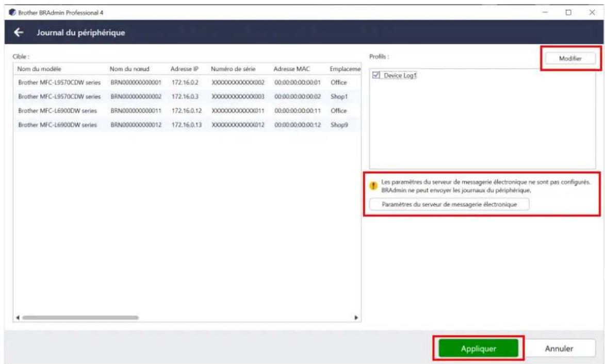Click the scrollbar right arrow
The height and width of the screenshot is (364, 605).
[x=356, y=318]
